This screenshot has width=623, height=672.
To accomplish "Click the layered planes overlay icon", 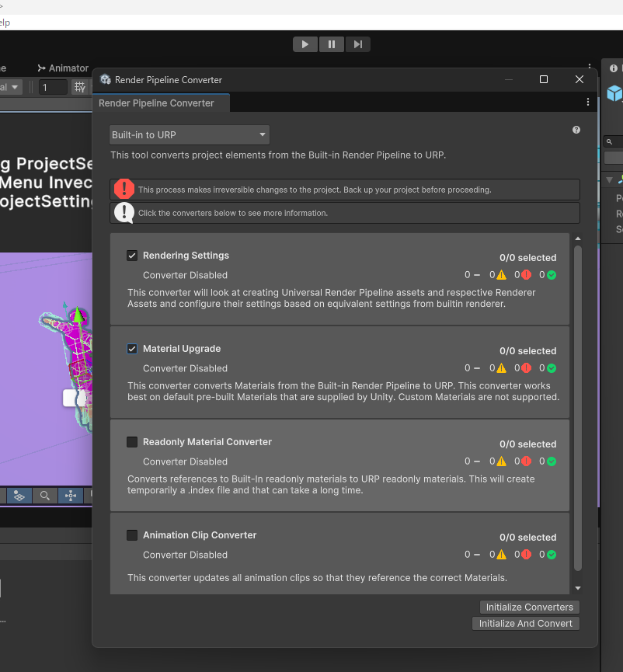I will coord(19,495).
